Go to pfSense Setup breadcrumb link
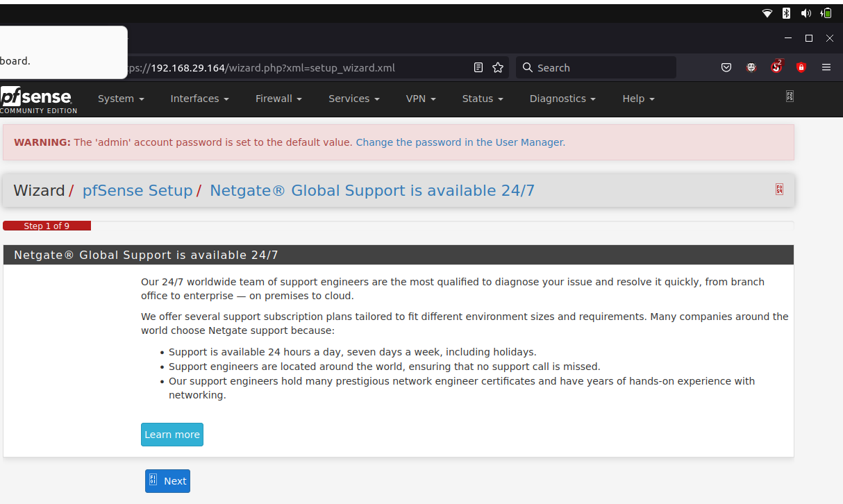Screen dimensions: 843x504 [x=137, y=190]
